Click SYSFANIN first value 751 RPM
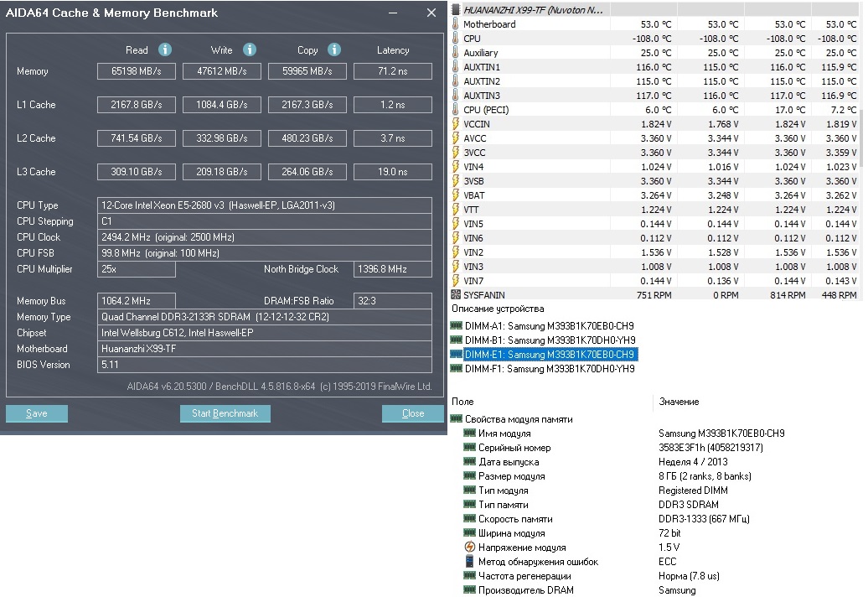The width and height of the screenshot is (868, 597). pos(654,295)
